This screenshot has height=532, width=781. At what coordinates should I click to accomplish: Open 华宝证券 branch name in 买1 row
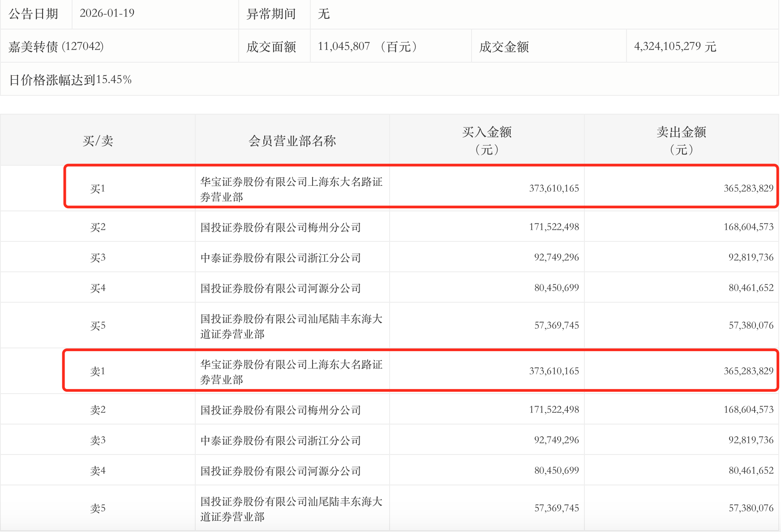coord(291,189)
